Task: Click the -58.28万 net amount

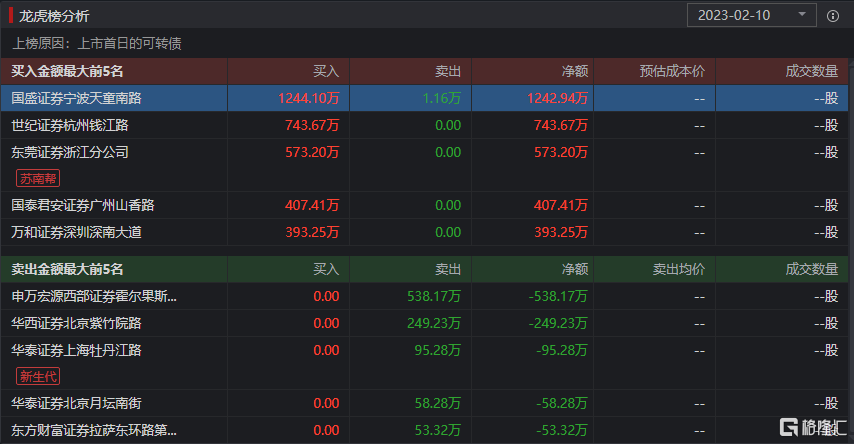Action: point(562,403)
